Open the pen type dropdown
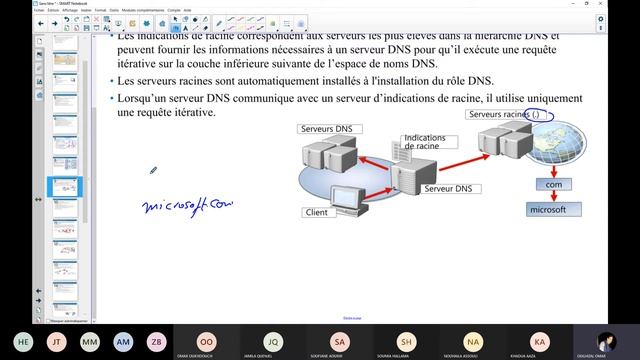 coord(219,24)
